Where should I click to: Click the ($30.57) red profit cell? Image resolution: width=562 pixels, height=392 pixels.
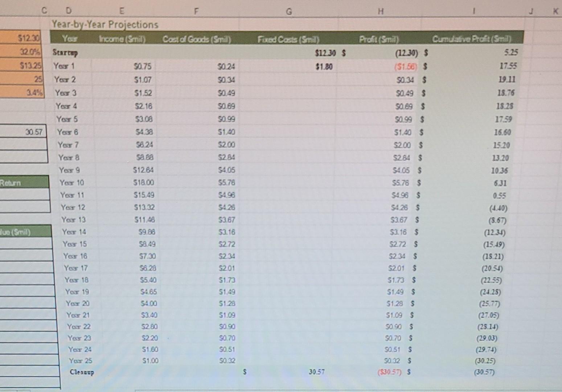click(389, 372)
